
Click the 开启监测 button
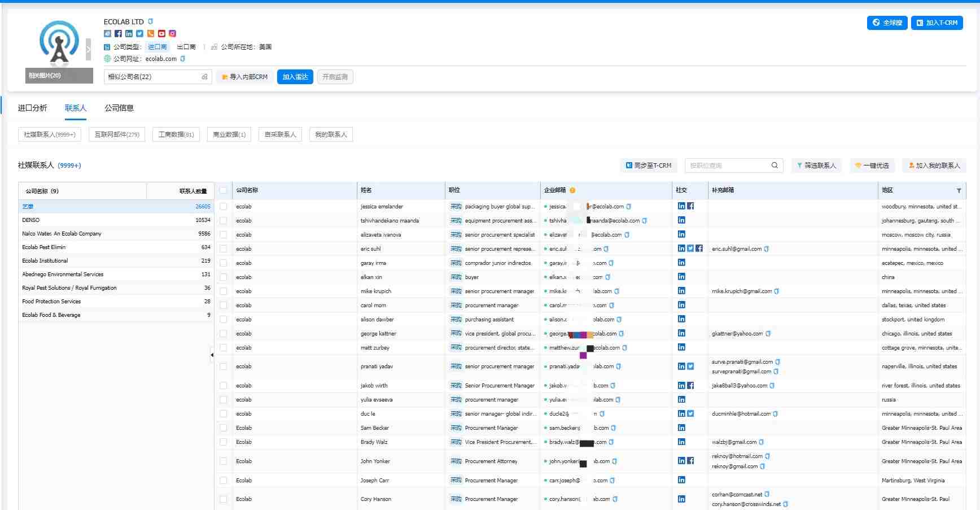(335, 77)
